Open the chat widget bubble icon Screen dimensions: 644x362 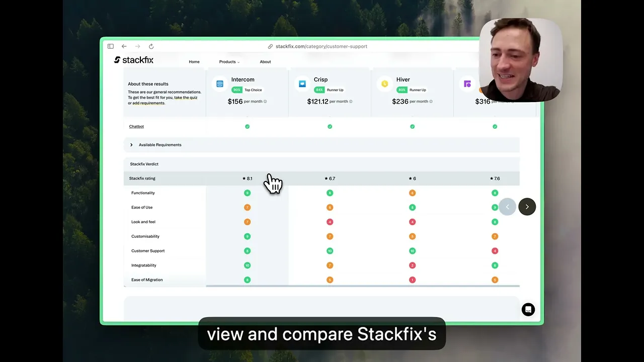(528, 310)
